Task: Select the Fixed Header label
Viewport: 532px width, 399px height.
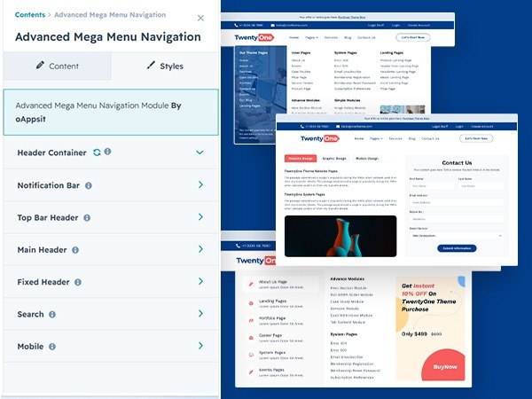Action: click(43, 282)
